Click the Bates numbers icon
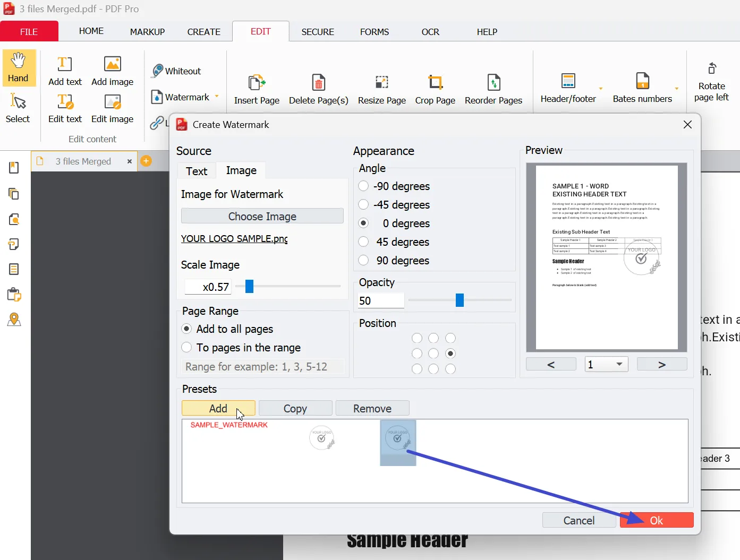This screenshot has width=740, height=560. point(643,81)
